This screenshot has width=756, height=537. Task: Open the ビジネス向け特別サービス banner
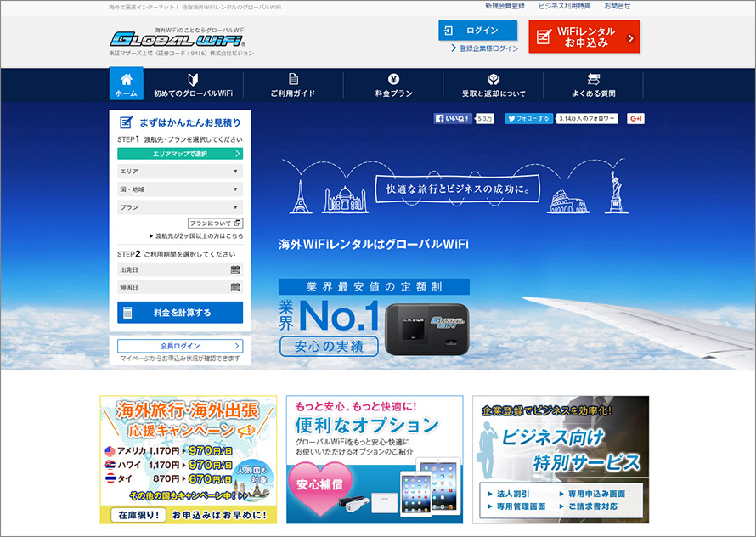click(561, 460)
